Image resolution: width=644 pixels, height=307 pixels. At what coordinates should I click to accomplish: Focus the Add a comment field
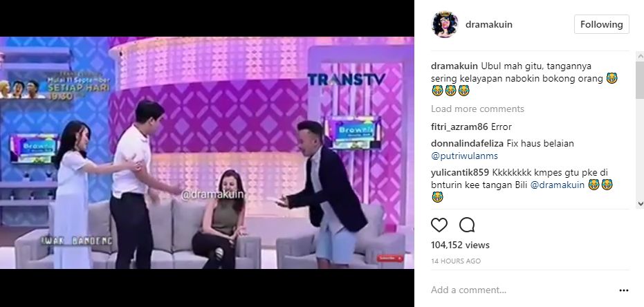click(522, 290)
